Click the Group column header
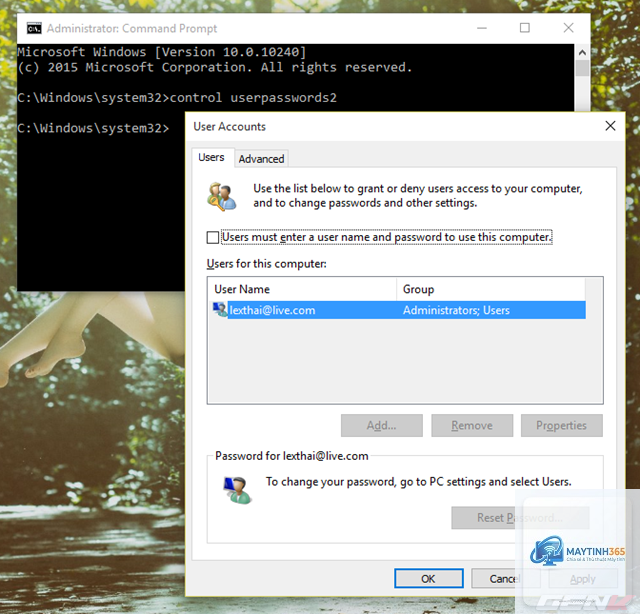 [491, 289]
